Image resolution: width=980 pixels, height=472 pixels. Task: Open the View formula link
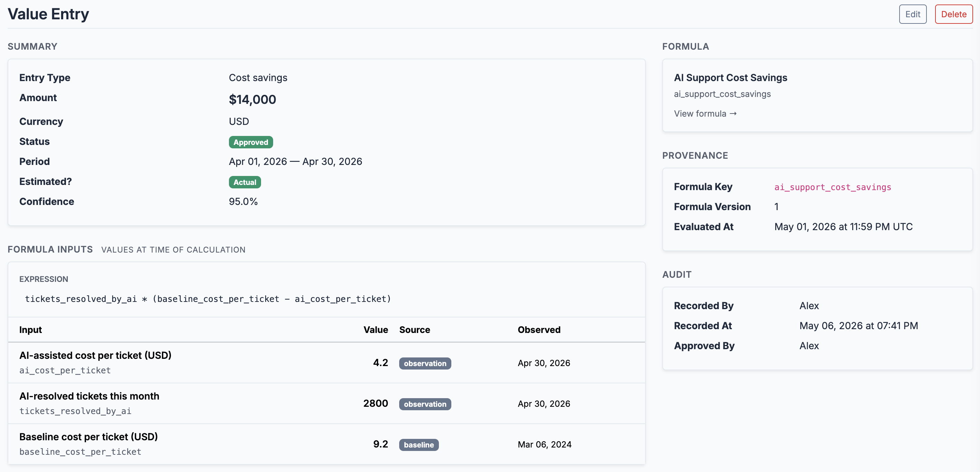pos(705,114)
